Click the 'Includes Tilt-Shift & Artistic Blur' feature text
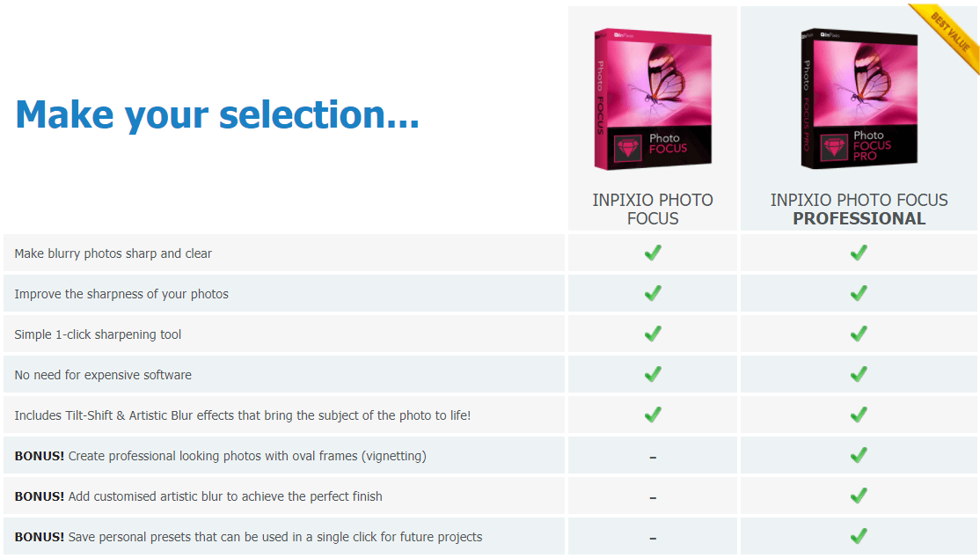980x558 pixels. 243,415
